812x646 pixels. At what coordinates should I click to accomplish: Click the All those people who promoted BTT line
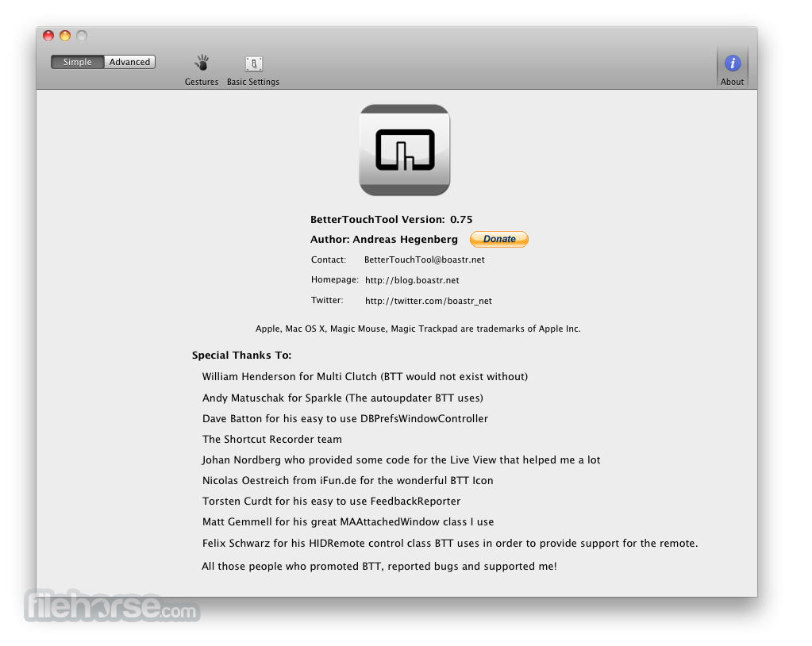click(x=379, y=567)
